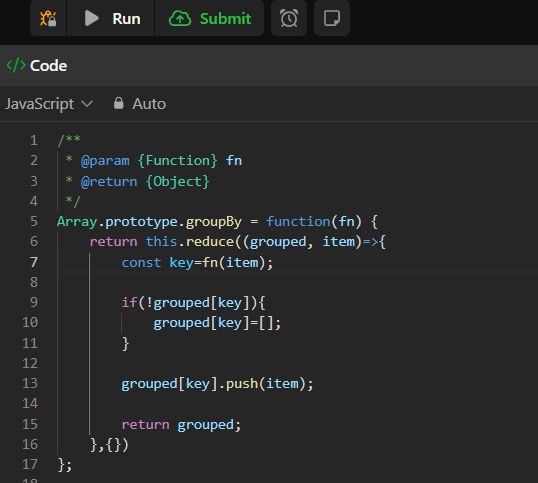Click on 'return grouped;' line
538x483 pixels.
182,425
